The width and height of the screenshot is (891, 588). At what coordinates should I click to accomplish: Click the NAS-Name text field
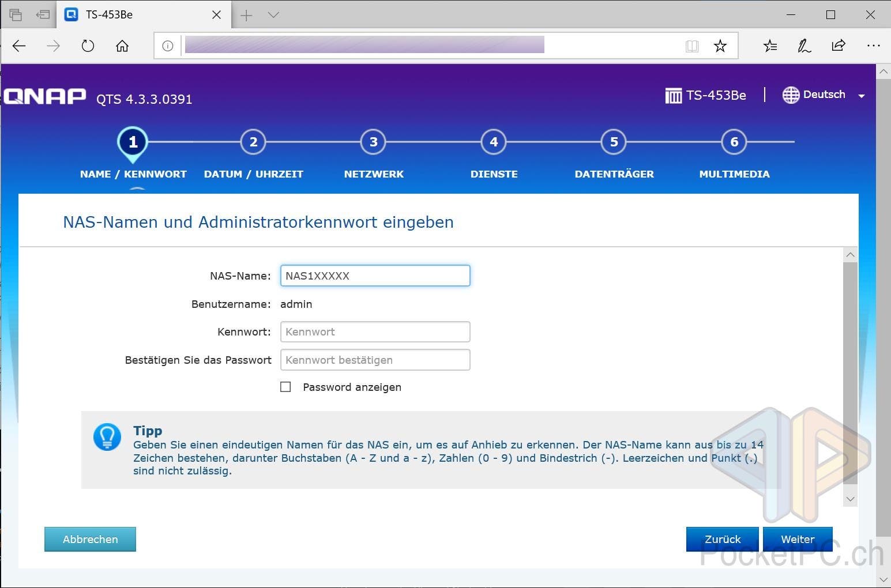click(375, 276)
